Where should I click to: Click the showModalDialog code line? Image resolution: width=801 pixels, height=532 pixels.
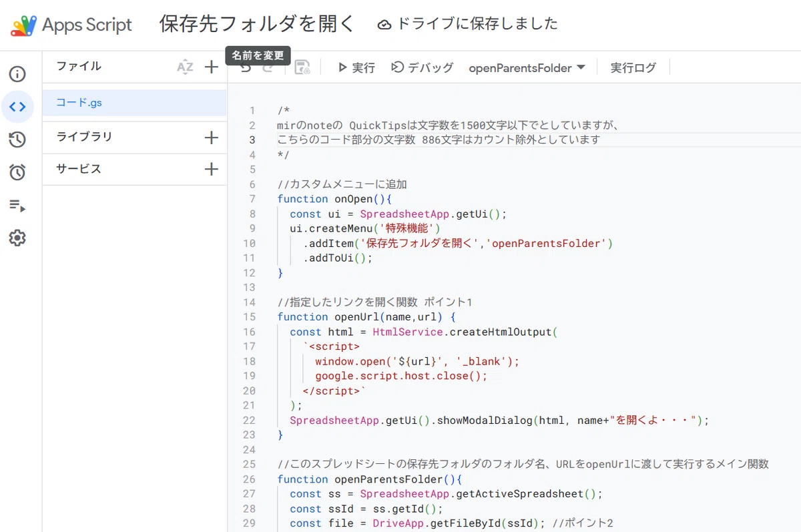click(499, 421)
